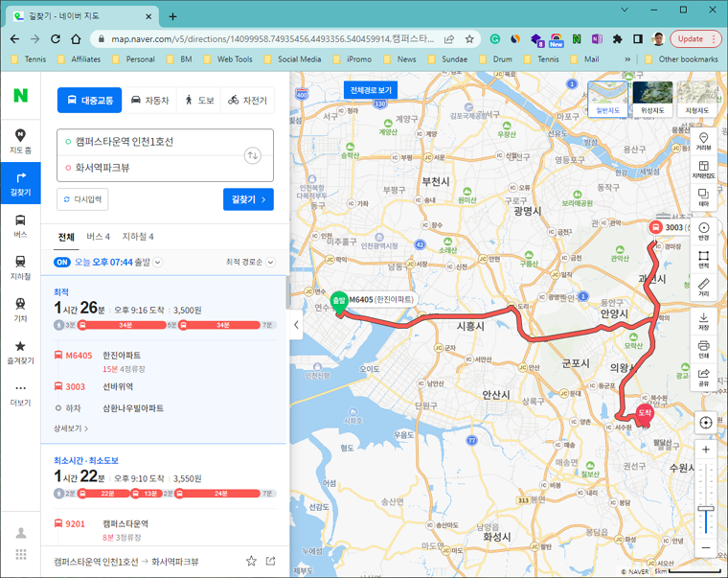This screenshot has width=728, height=578.
Task: Select 자전거 bicycle mode tab
Action: click(x=247, y=100)
